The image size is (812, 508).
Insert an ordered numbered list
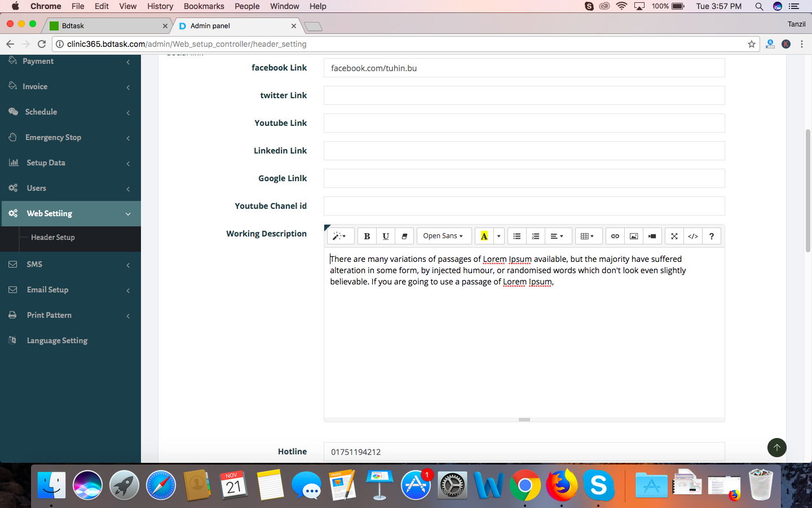[536, 236]
